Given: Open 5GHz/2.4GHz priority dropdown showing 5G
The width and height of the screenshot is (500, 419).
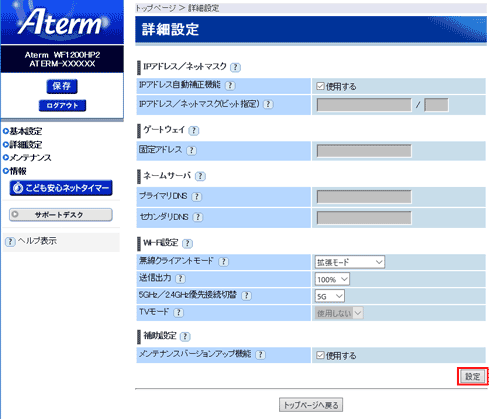Looking at the screenshot, I should pyautogui.click(x=329, y=296).
